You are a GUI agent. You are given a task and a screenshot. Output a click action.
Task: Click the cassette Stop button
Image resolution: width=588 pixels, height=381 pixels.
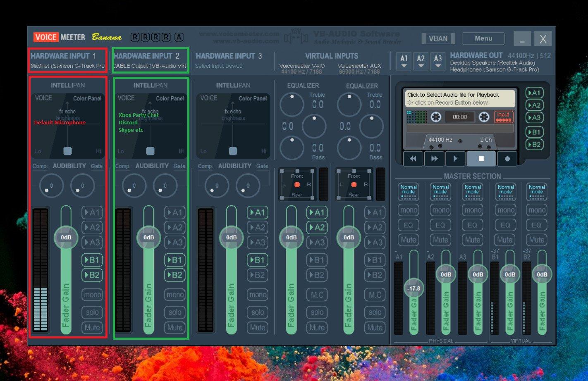[481, 159]
